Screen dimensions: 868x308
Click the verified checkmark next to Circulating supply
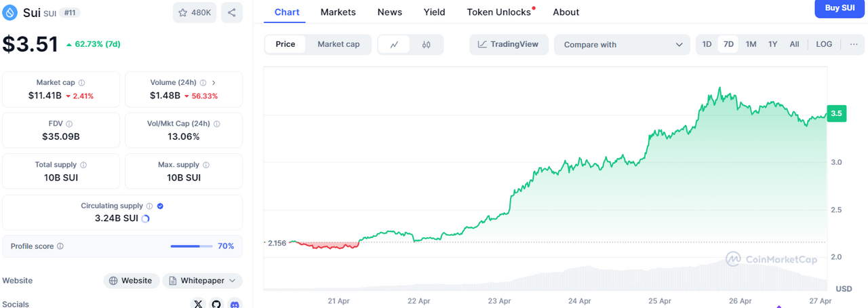pyautogui.click(x=161, y=206)
